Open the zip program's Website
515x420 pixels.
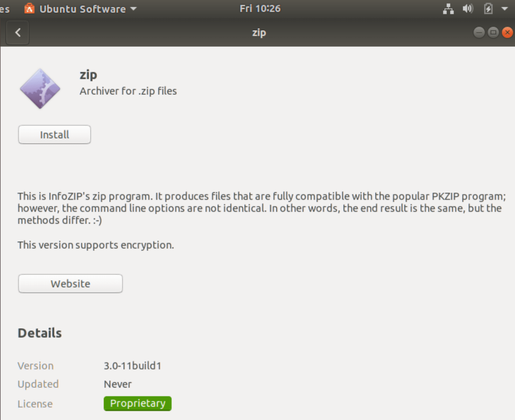pyautogui.click(x=70, y=283)
